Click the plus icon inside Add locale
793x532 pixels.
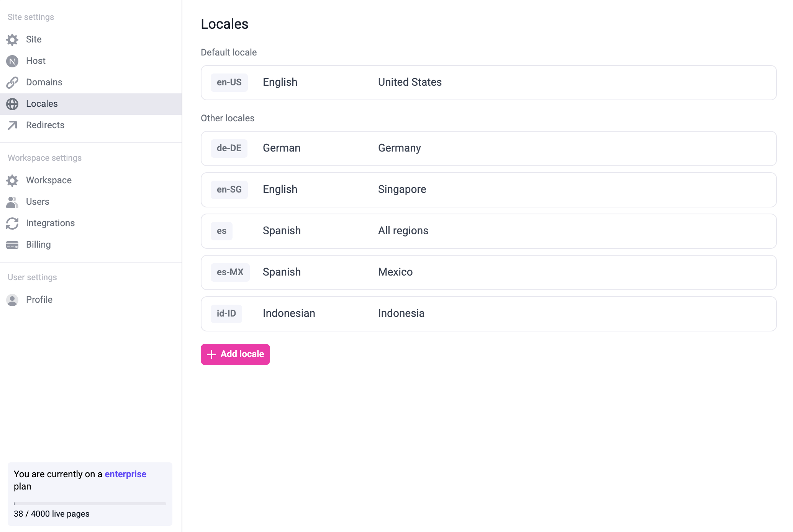(x=211, y=354)
